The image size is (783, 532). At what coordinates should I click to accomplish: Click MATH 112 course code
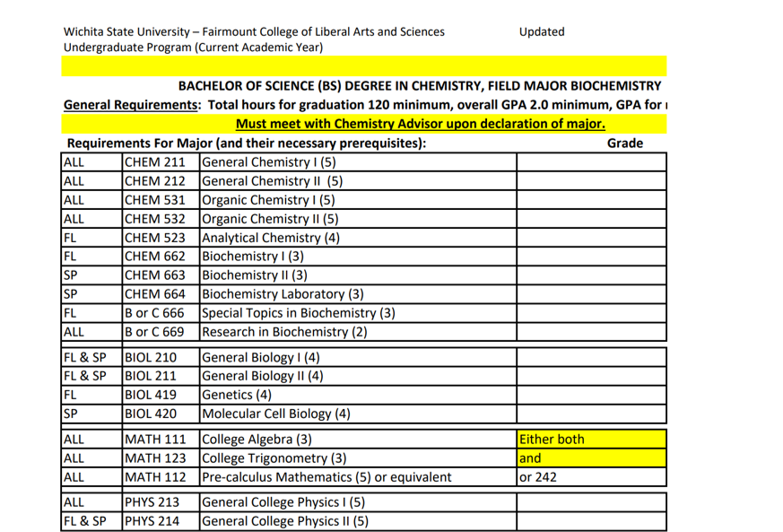[155, 478]
